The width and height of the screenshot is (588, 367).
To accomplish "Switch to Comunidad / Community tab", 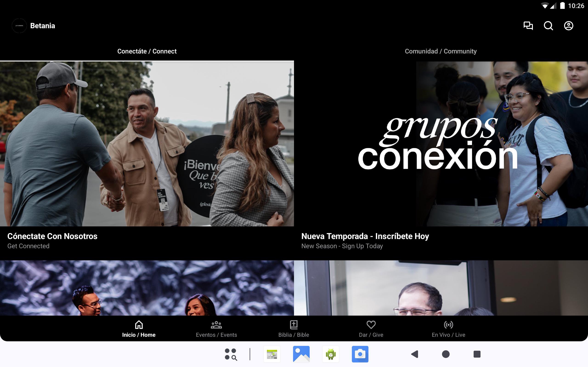I will [x=441, y=51].
